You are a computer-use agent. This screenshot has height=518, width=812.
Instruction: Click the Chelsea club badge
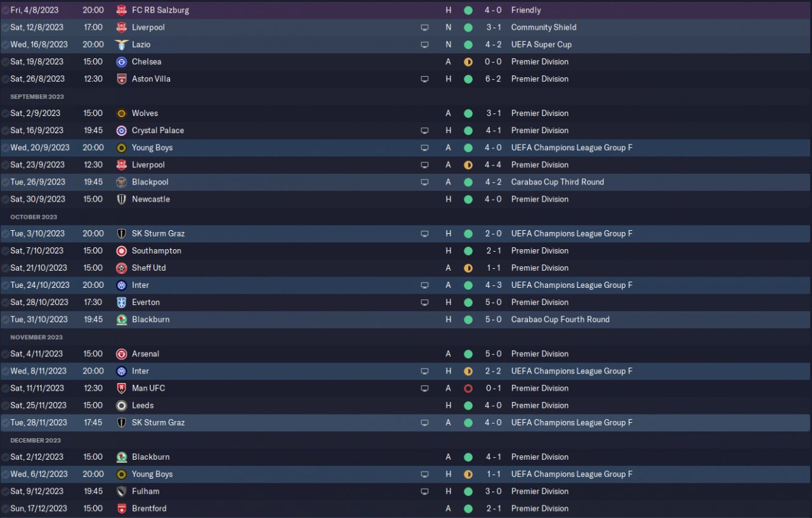(121, 62)
